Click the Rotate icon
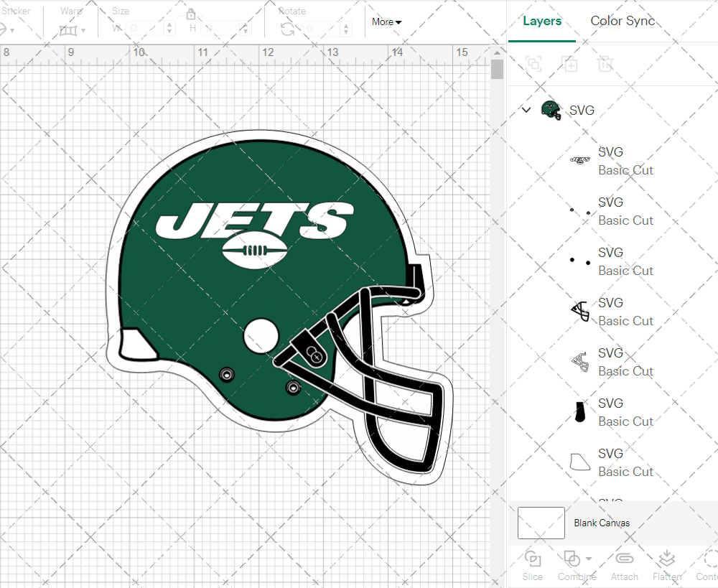 pyautogui.click(x=288, y=29)
